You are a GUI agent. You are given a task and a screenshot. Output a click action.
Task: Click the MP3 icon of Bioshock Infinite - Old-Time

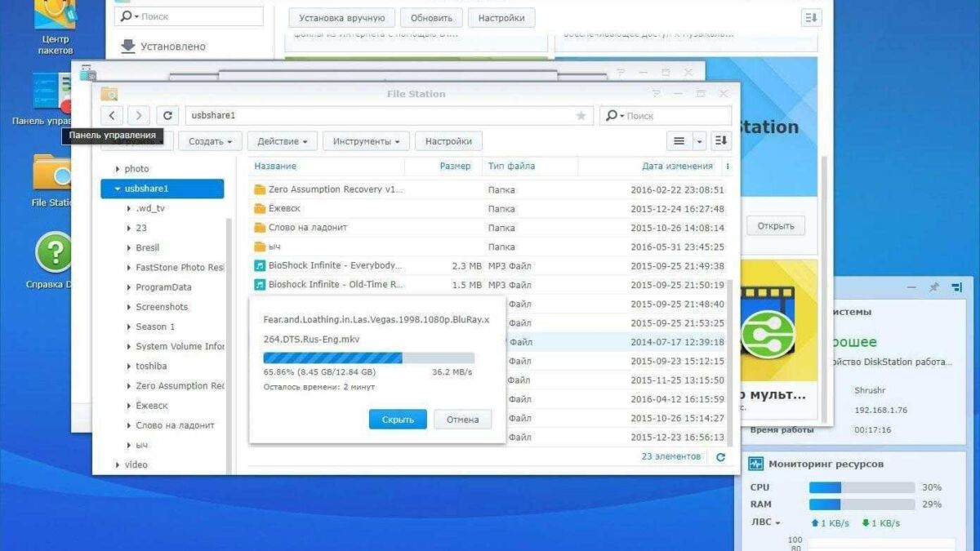[x=260, y=285]
